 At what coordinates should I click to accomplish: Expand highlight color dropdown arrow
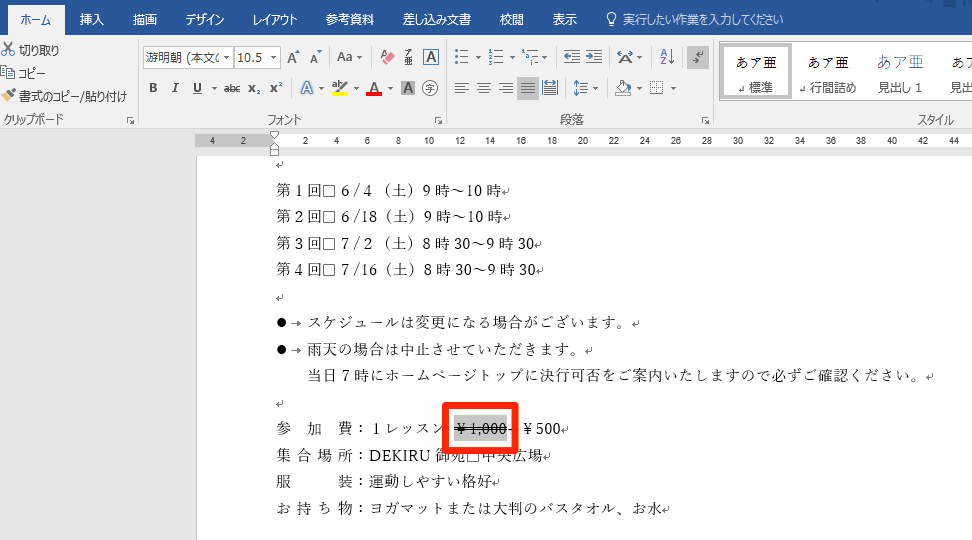click(x=356, y=88)
